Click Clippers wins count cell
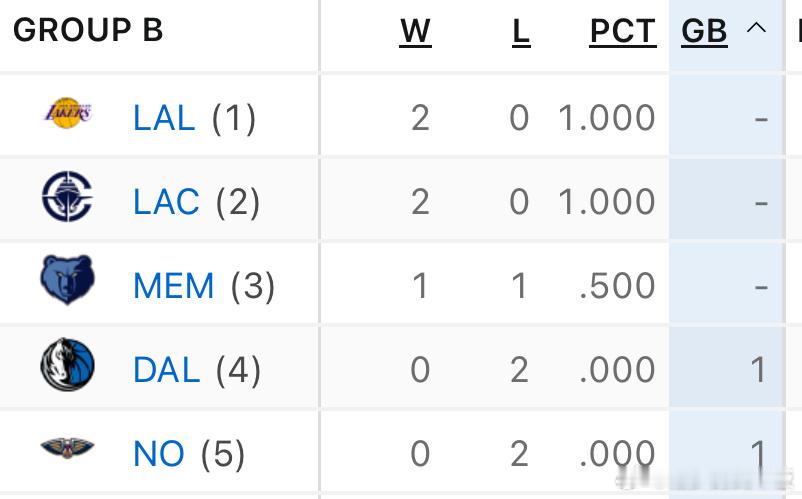The height and width of the screenshot is (499, 802). [420, 203]
